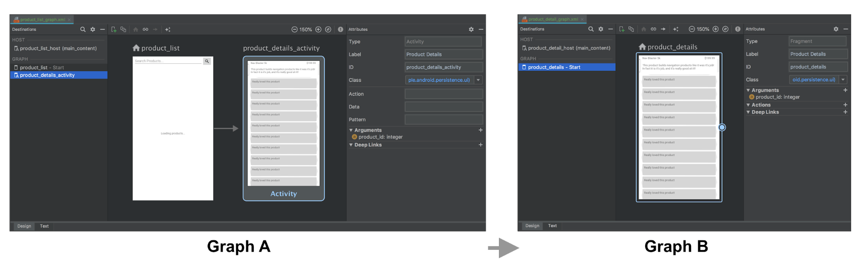Zoom out using minus icon in Graph A
This screenshot has width=868, height=268.
click(x=294, y=30)
